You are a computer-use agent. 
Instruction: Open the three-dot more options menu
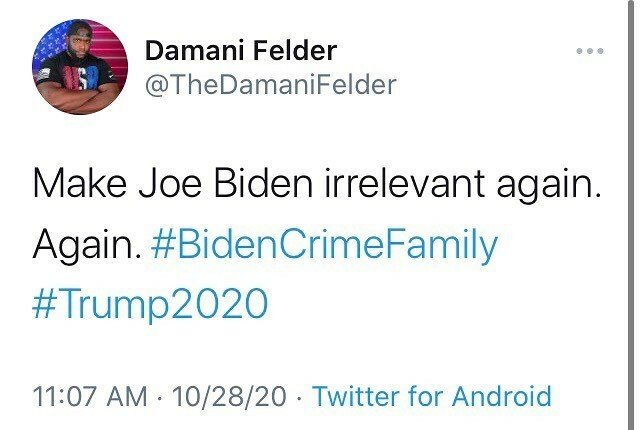[x=591, y=51]
